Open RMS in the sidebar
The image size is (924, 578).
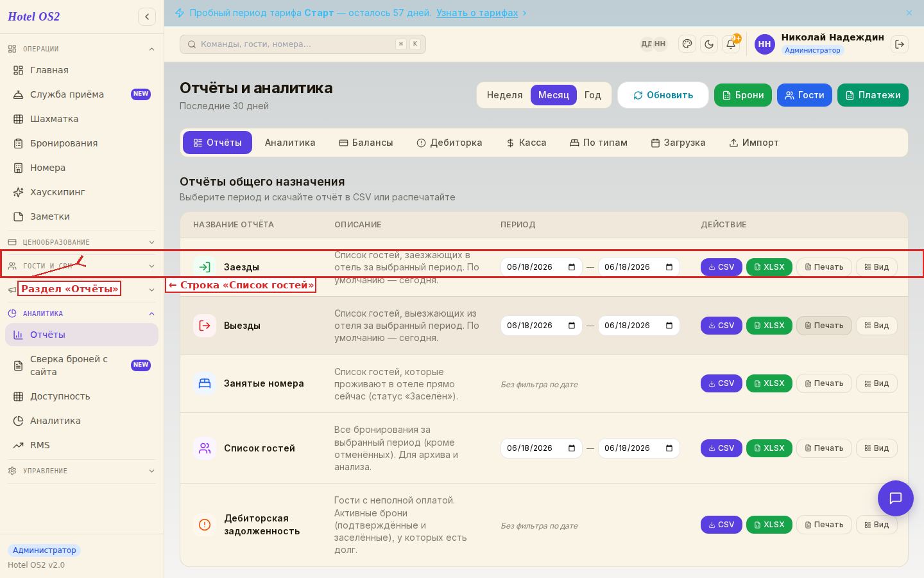[x=81, y=445]
